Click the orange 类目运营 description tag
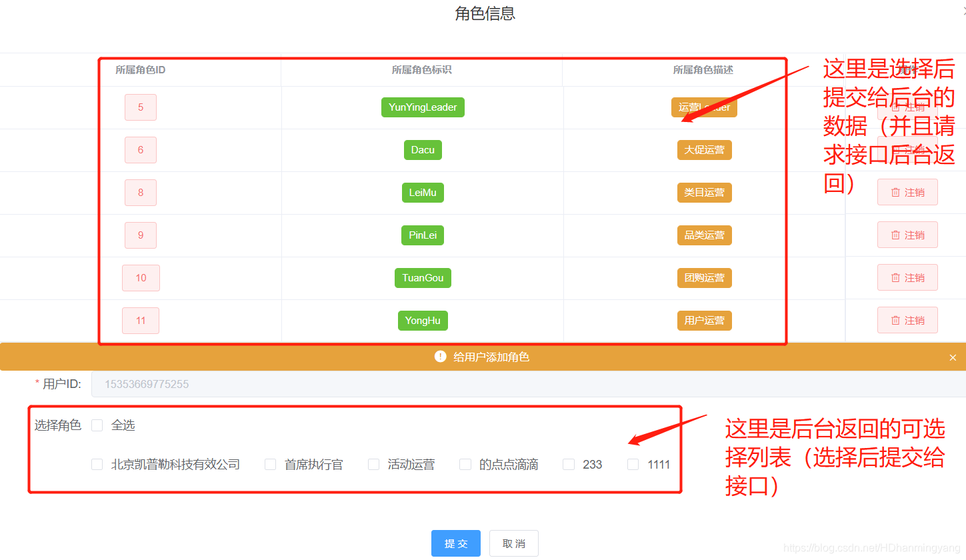Viewport: 966px width, 560px height. (x=705, y=193)
